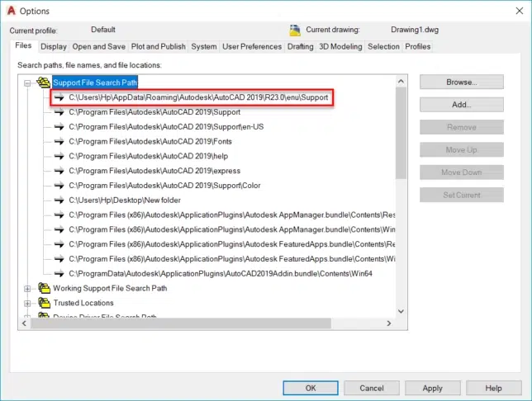Click the Browse... button

(462, 82)
